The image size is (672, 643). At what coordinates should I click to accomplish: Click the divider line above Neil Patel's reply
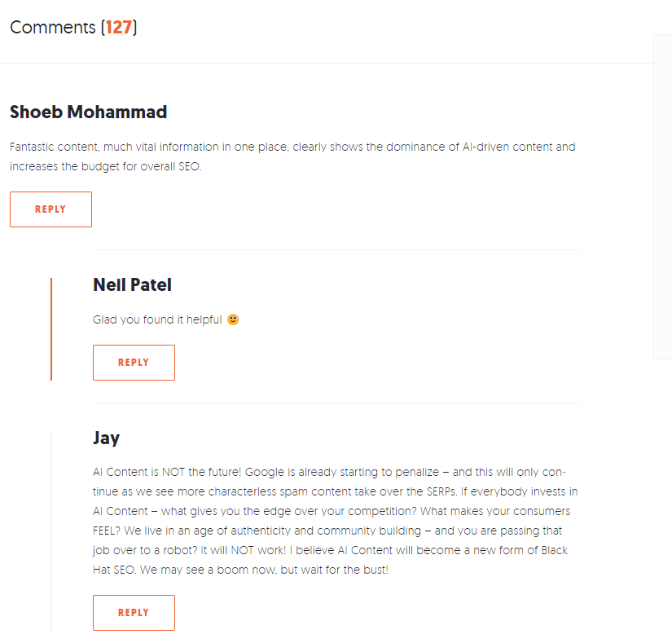point(336,250)
